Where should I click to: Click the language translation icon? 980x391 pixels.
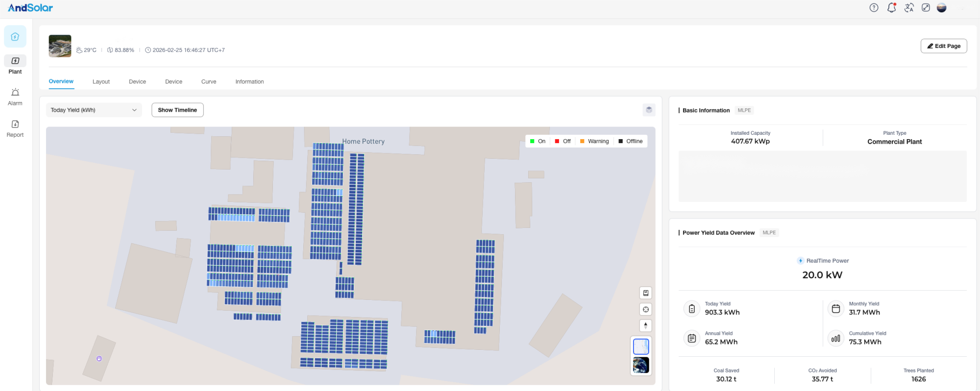click(909, 8)
